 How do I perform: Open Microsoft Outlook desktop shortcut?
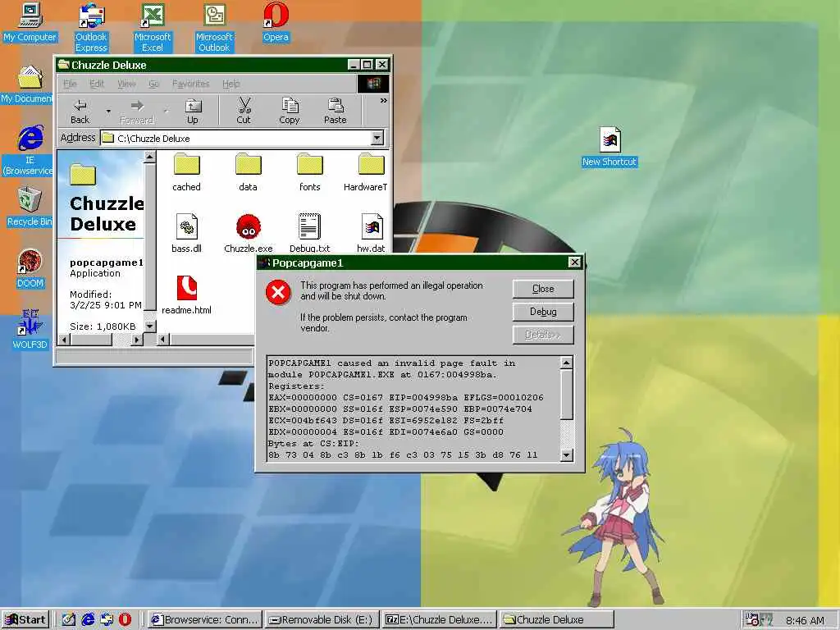click(214, 27)
